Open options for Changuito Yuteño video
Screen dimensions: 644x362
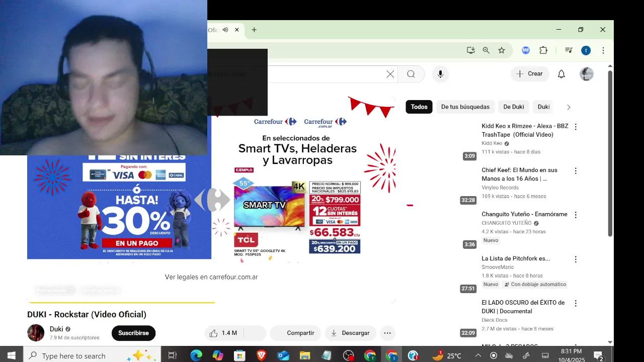tap(576, 215)
